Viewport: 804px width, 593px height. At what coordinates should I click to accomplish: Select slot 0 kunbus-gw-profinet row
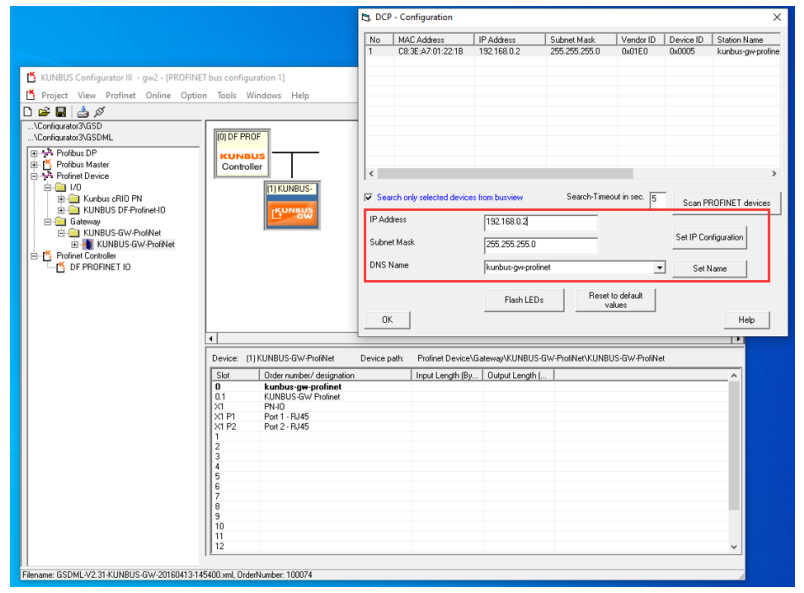[470, 387]
